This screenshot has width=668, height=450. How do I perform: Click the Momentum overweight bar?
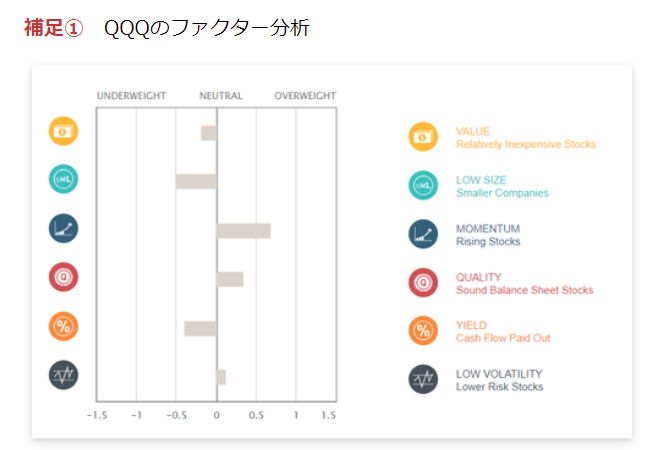[244, 231]
